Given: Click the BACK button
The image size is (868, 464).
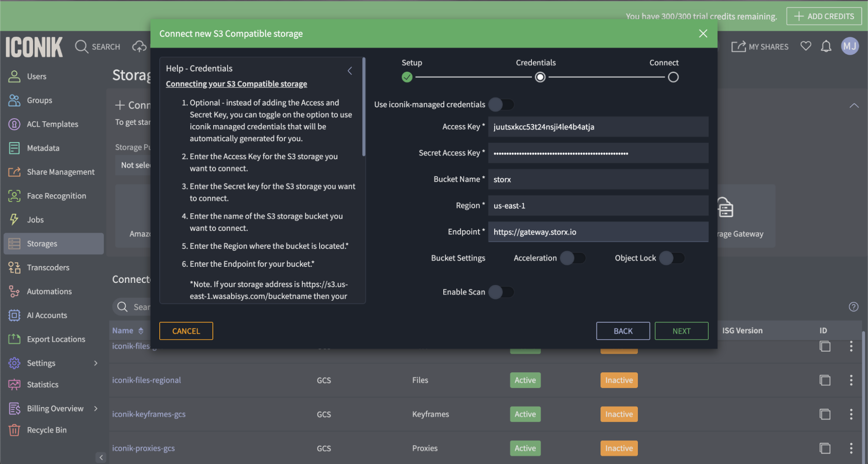Looking at the screenshot, I should point(623,331).
